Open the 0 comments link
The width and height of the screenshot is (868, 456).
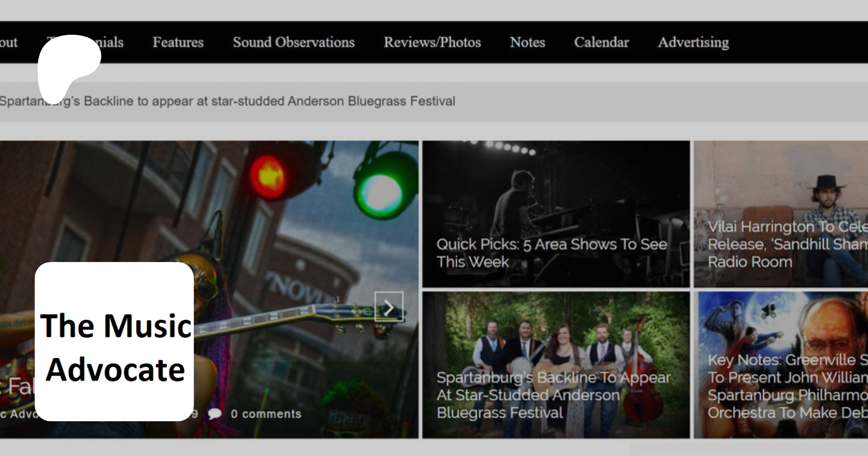coord(266,414)
